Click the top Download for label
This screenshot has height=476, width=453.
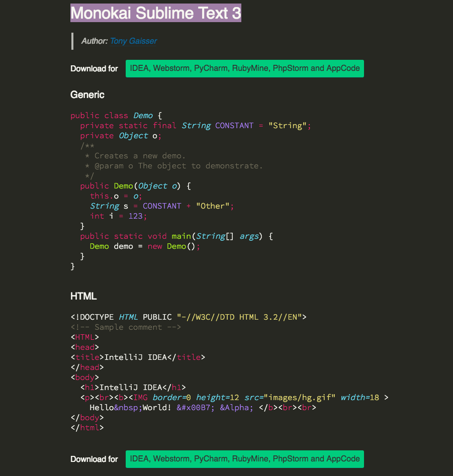point(94,68)
